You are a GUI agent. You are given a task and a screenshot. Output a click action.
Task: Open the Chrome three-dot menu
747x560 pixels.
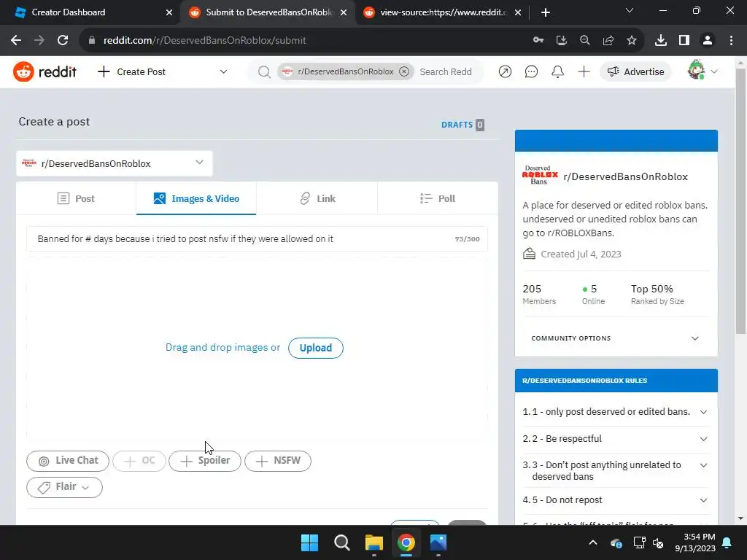[x=731, y=41]
